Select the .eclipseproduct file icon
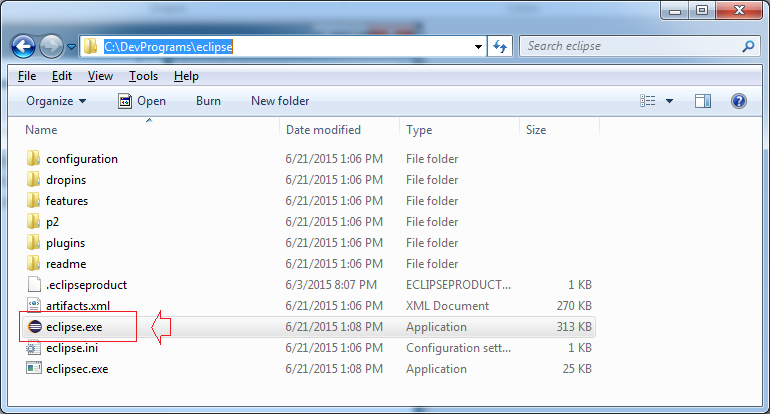Viewport: 770px width, 414px height. [34, 284]
